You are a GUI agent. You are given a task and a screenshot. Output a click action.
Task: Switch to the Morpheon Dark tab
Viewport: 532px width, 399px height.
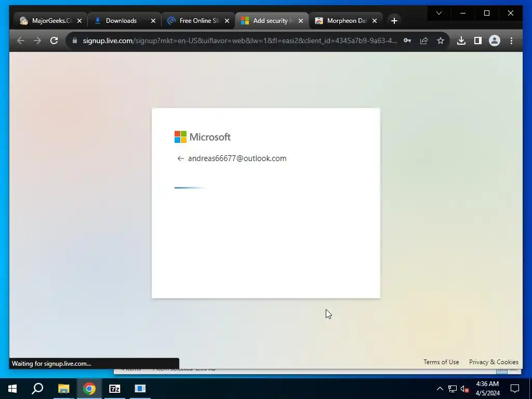click(347, 21)
